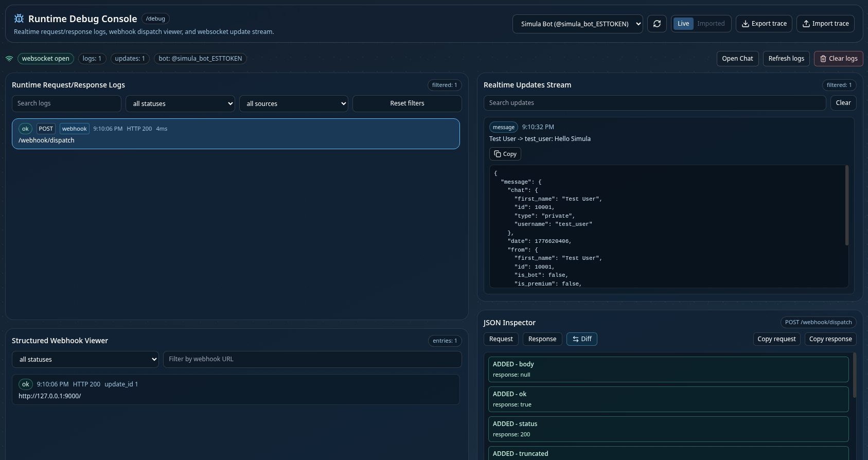This screenshot has height=460, width=868.
Task: Click the logs: 1 counter badge
Action: click(92, 59)
